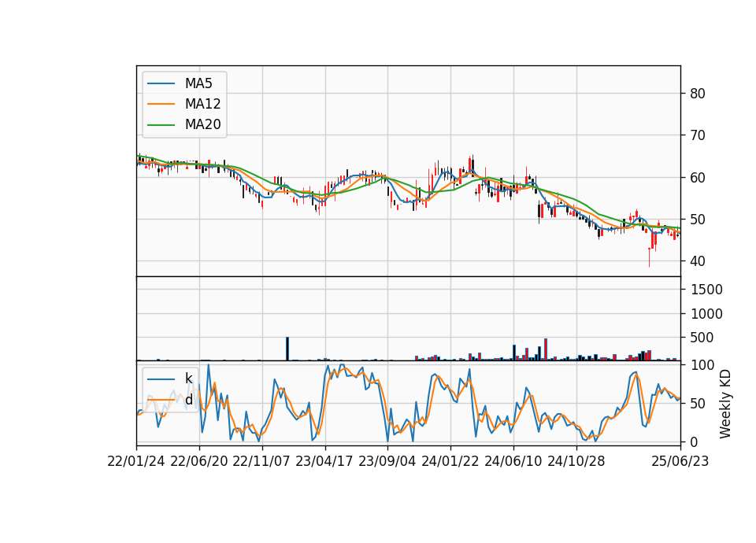Click the volume axis value 500
Screen dimensions: 756x543
[702, 338]
